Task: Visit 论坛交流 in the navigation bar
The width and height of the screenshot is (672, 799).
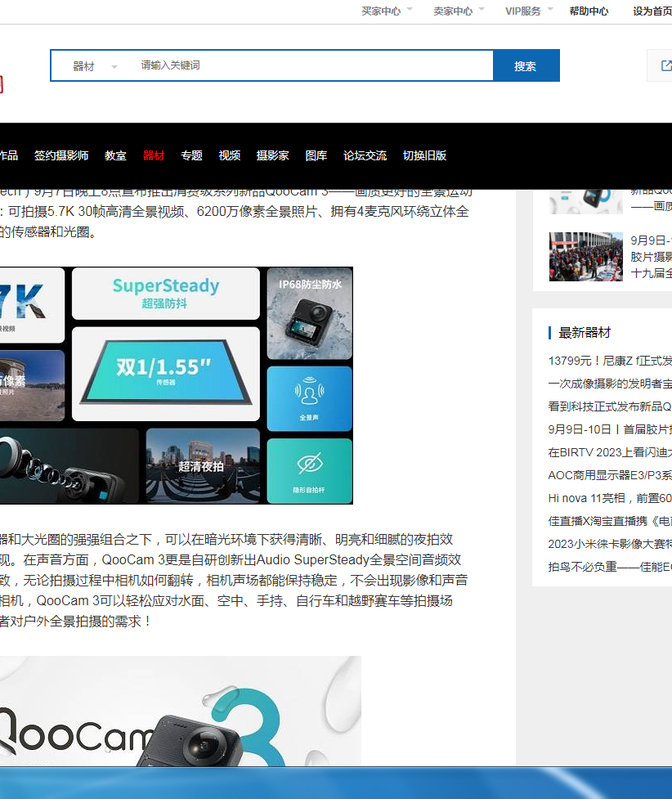Action: tap(365, 155)
